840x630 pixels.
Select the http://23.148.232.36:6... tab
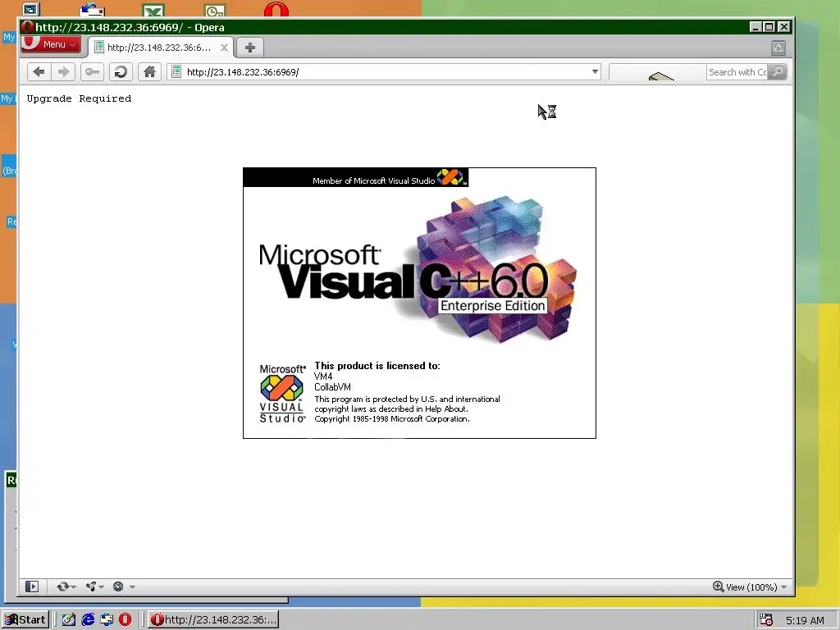[160, 47]
